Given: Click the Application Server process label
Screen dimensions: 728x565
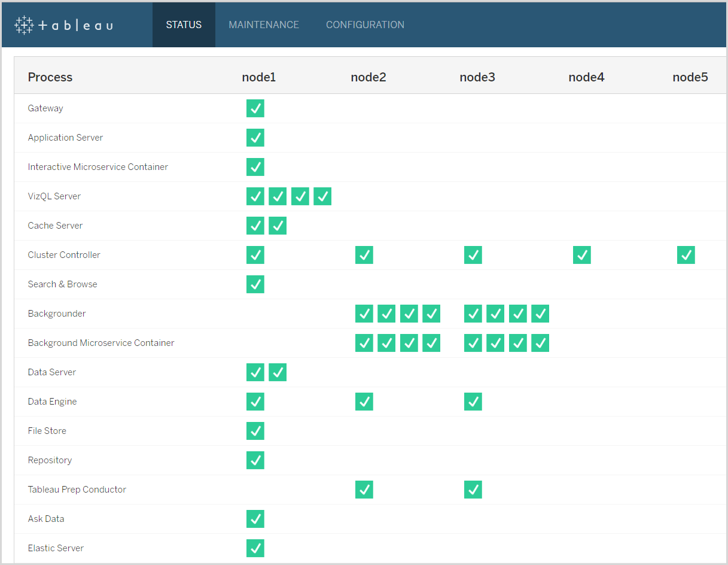Looking at the screenshot, I should 65,138.
